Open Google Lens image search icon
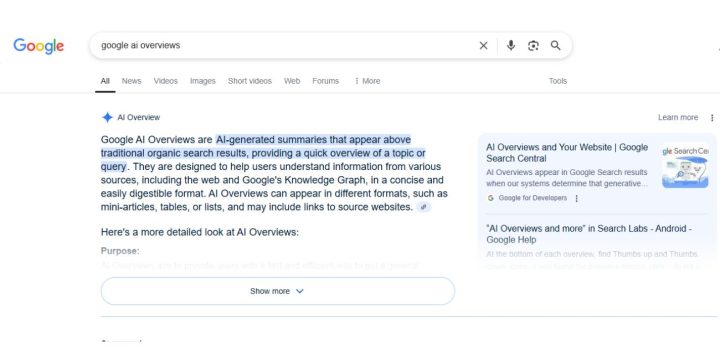The width and height of the screenshot is (720, 360). 533,45
